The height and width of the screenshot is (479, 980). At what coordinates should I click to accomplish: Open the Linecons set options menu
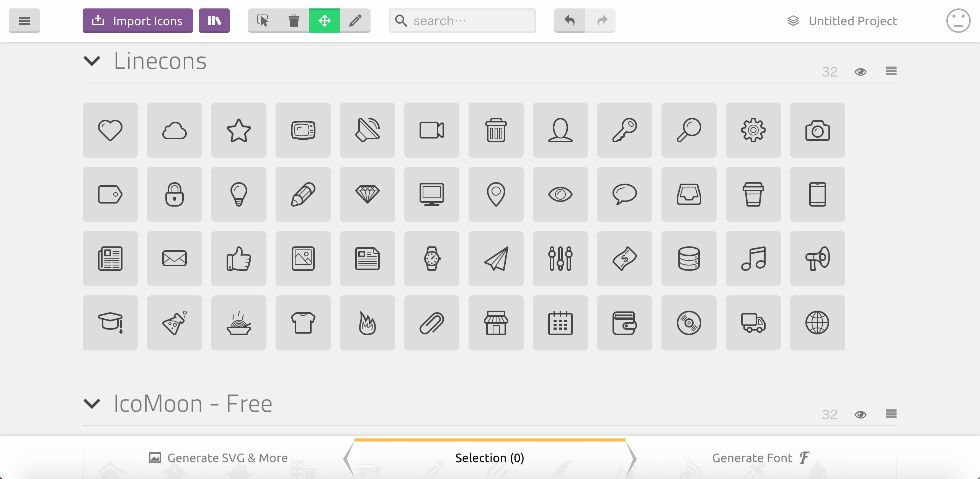pos(891,71)
